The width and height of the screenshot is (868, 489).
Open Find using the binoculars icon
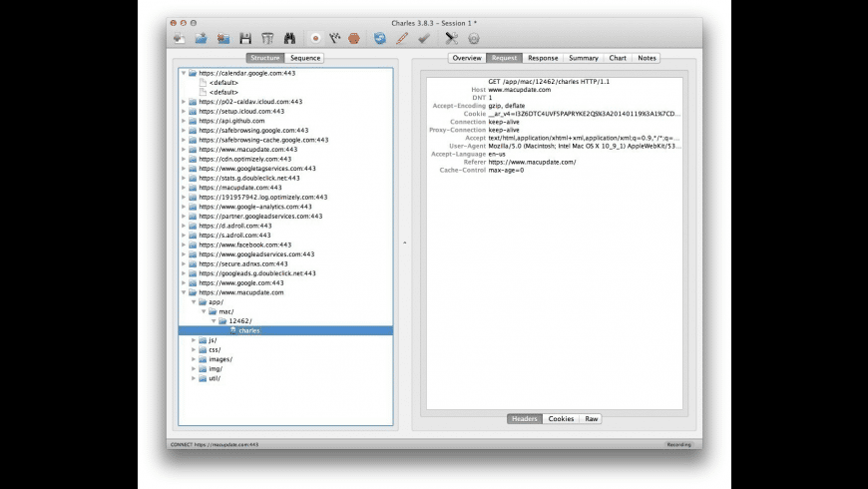(x=289, y=39)
